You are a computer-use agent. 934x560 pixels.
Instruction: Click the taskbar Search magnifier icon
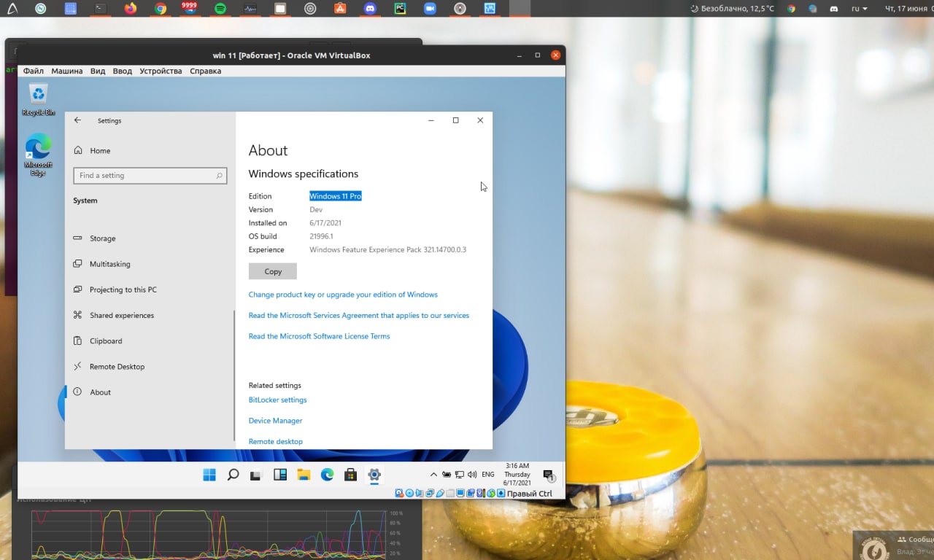click(x=233, y=475)
